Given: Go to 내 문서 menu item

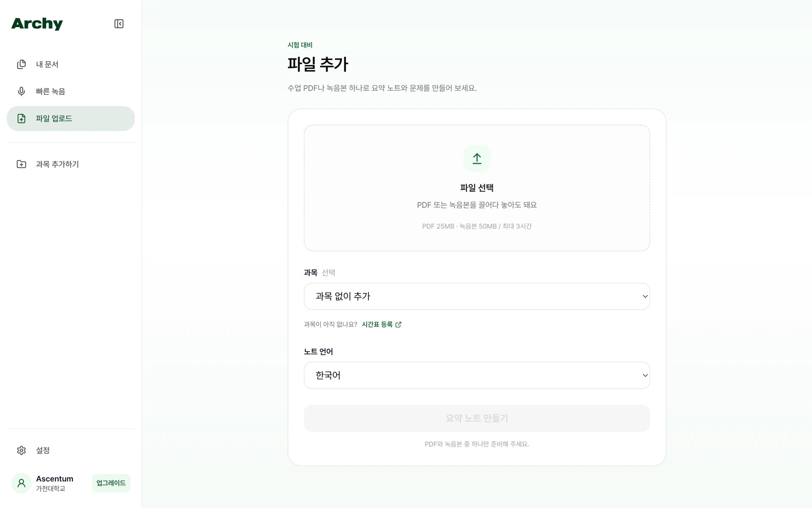Looking at the screenshot, I should [x=71, y=64].
